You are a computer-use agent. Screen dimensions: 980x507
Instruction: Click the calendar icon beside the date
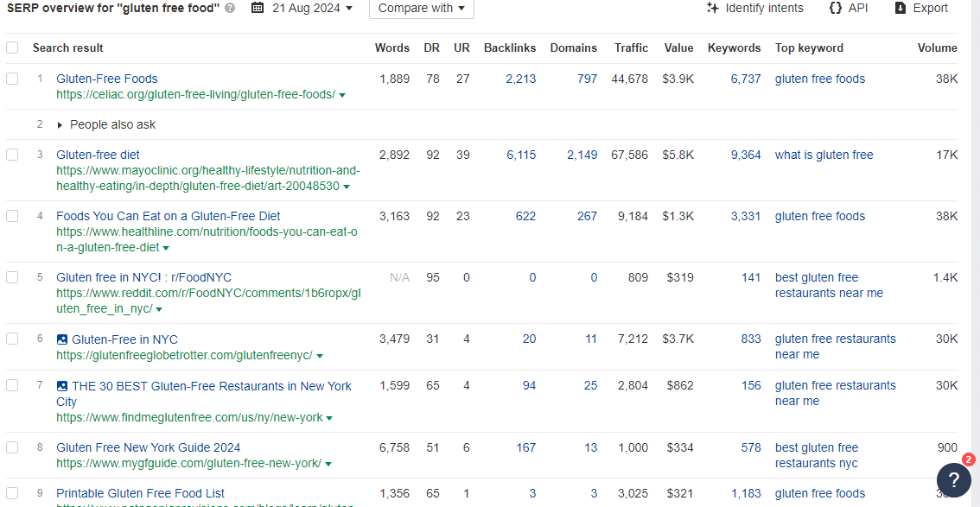258,8
